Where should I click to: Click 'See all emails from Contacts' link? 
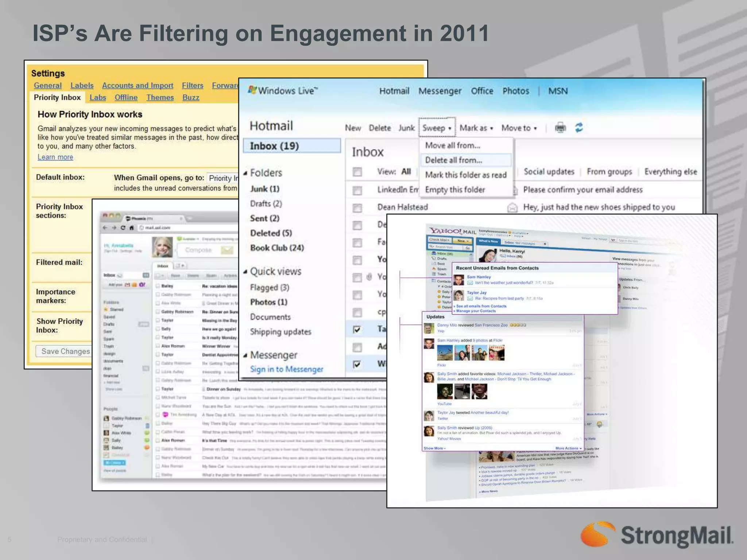click(x=481, y=306)
